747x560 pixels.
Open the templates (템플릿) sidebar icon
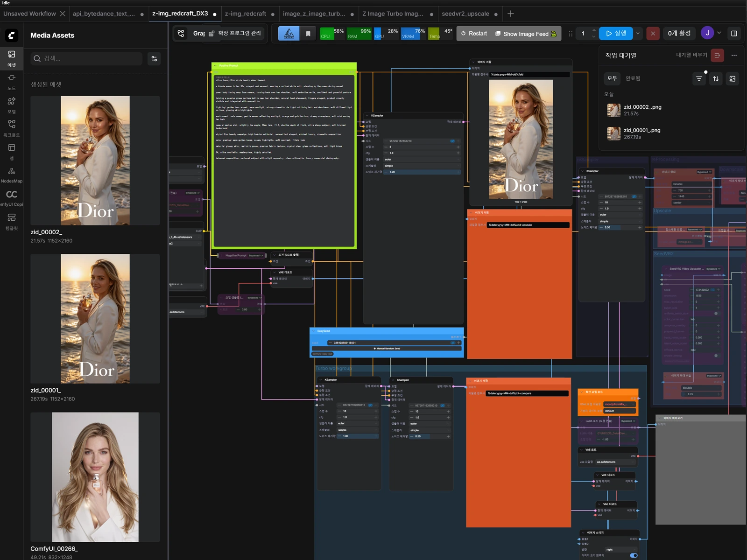(x=12, y=222)
